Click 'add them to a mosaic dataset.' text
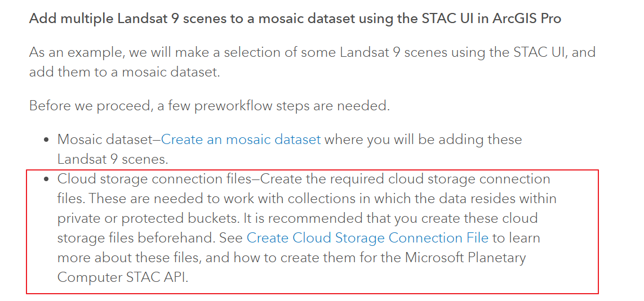 coord(123,73)
